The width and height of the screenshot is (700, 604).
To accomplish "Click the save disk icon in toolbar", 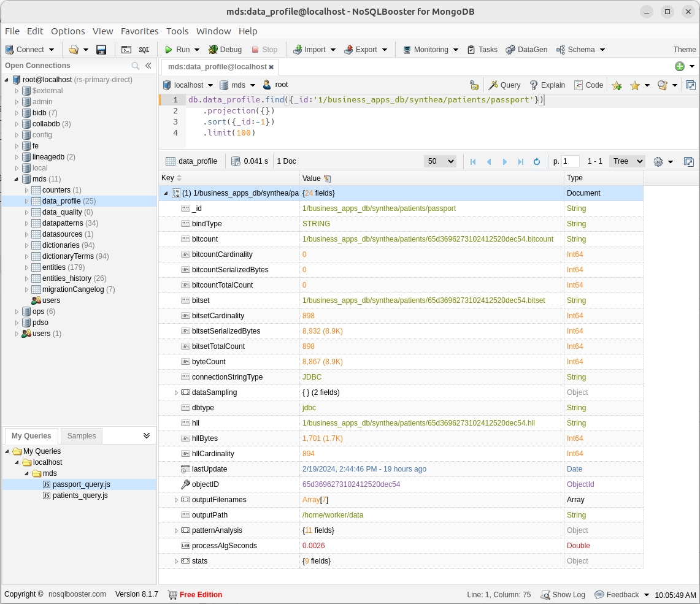I will pos(102,50).
